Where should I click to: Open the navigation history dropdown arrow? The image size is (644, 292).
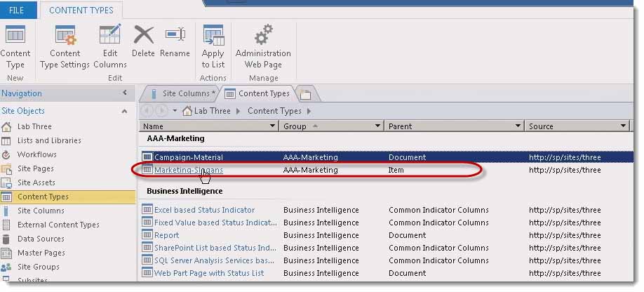[175, 111]
